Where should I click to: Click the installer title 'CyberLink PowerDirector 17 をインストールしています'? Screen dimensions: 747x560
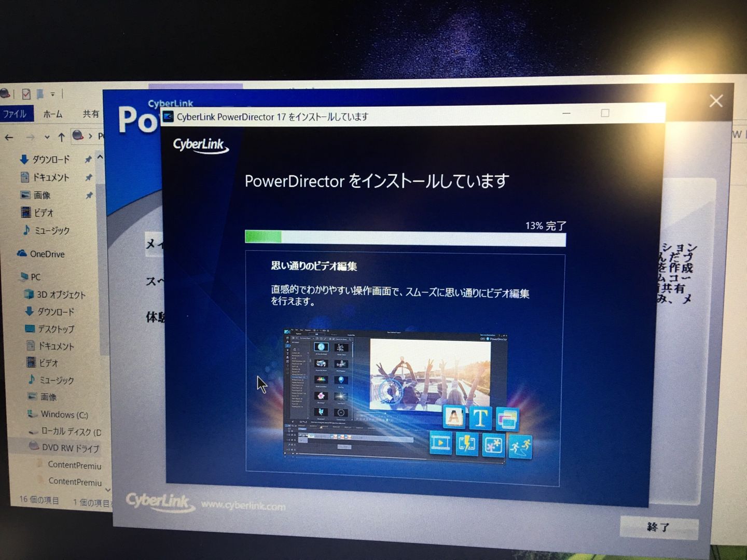click(x=272, y=117)
